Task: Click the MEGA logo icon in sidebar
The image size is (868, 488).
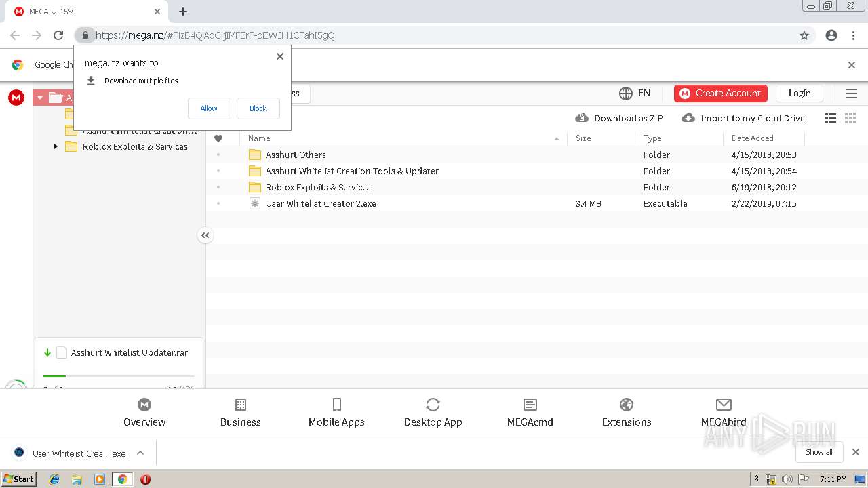Action: point(16,98)
